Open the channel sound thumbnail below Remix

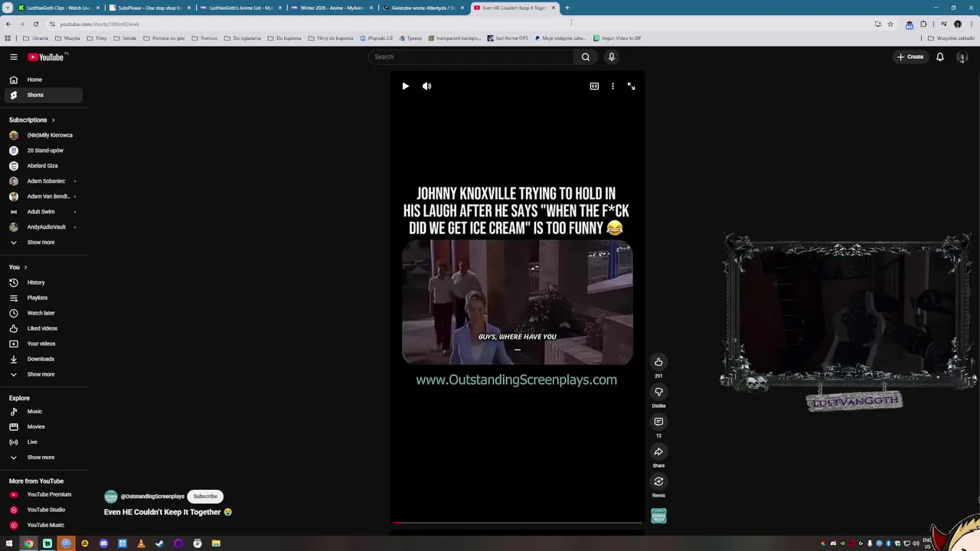tap(658, 517)
